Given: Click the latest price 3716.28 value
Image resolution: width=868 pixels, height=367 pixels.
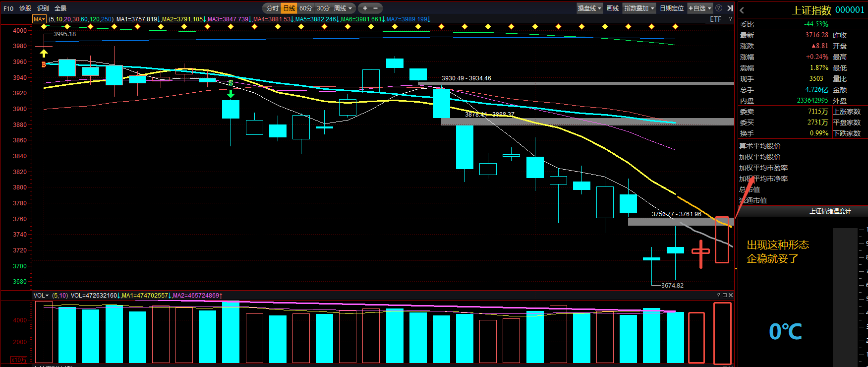Looking at the screenshot, I should click(x=816, y=35).
